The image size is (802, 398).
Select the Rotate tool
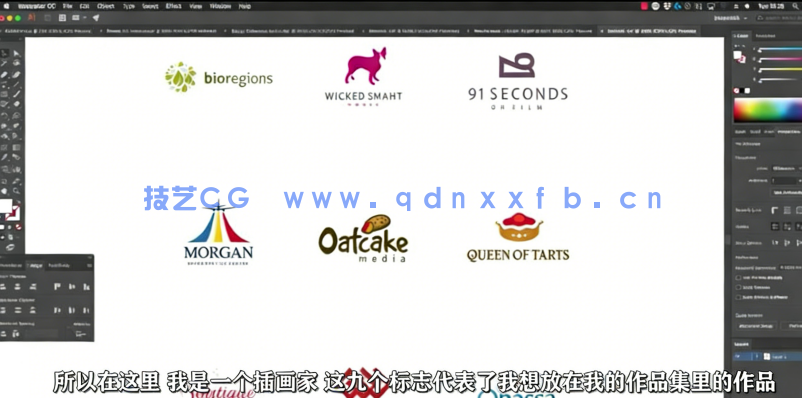[4, 116]
